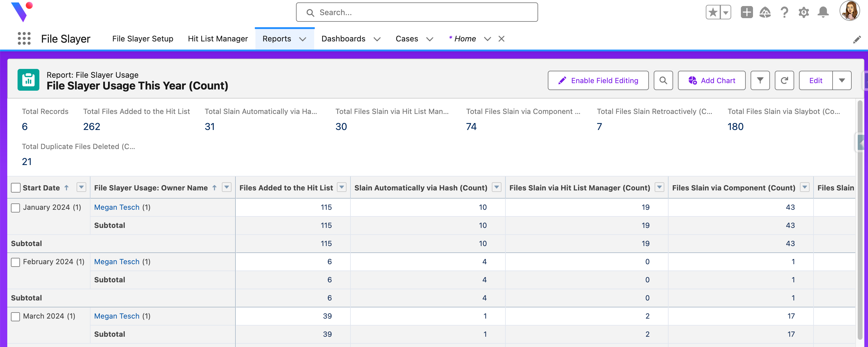Image resolution: width=868 pixels, height=347 pixels.
Task: Click the report type icon
Action: 28,80
